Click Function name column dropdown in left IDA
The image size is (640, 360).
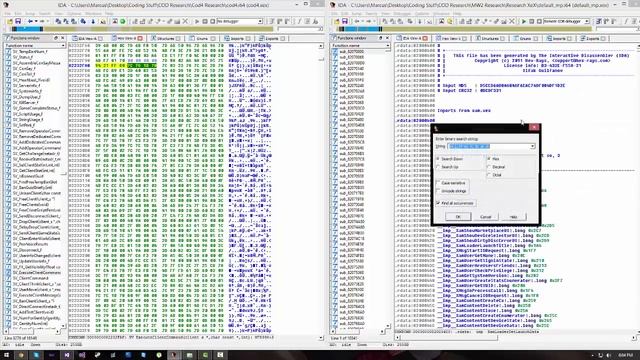[63, 46]
